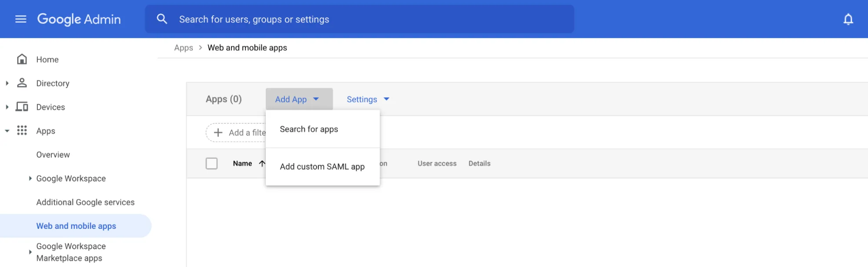Click the Add a filter chip
The width and height of the screenshot is (868, 267).
(x=236, y=132)
